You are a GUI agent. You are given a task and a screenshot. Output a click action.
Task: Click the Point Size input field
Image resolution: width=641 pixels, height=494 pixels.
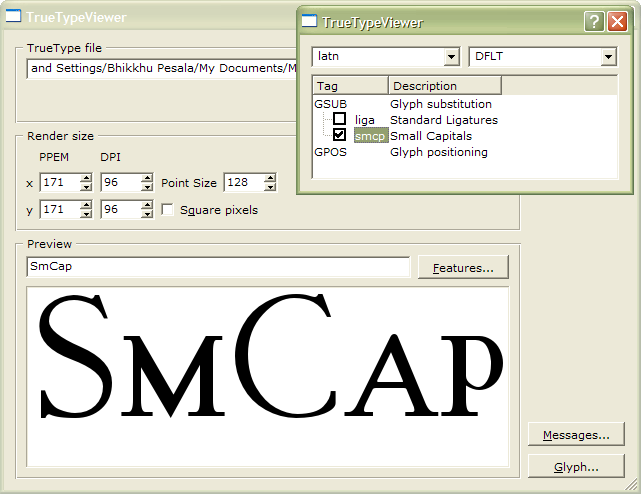tap(244, 182)
